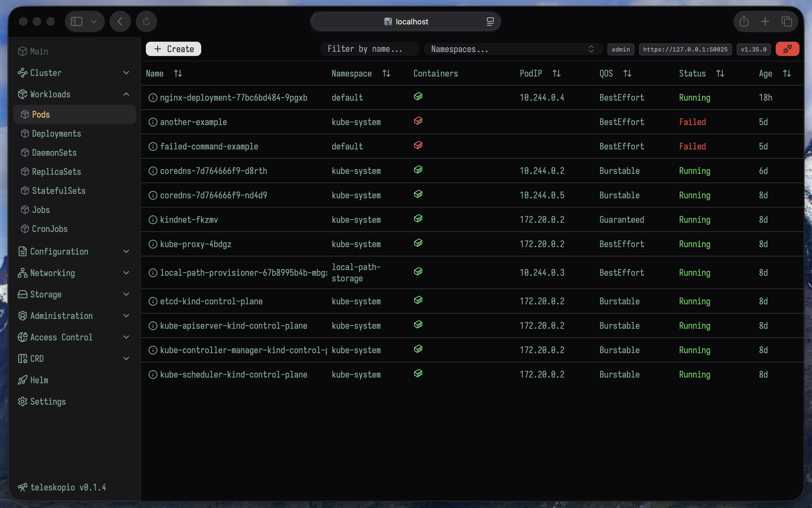The width and height of the screenshot is (812, 508).
Task: Click pod name coredns-7d764666f9-nd4d9
Action: coord(214,196)
